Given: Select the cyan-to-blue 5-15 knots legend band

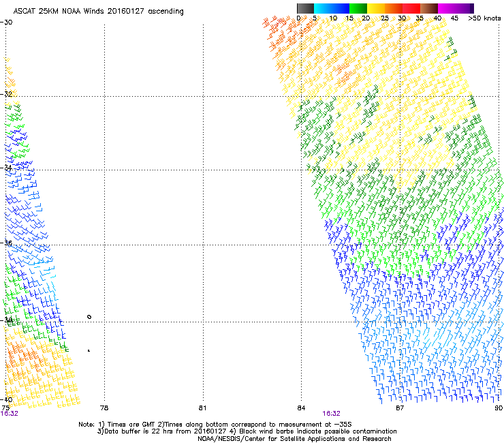Looking at the screenshot, I should coord(332,8).
